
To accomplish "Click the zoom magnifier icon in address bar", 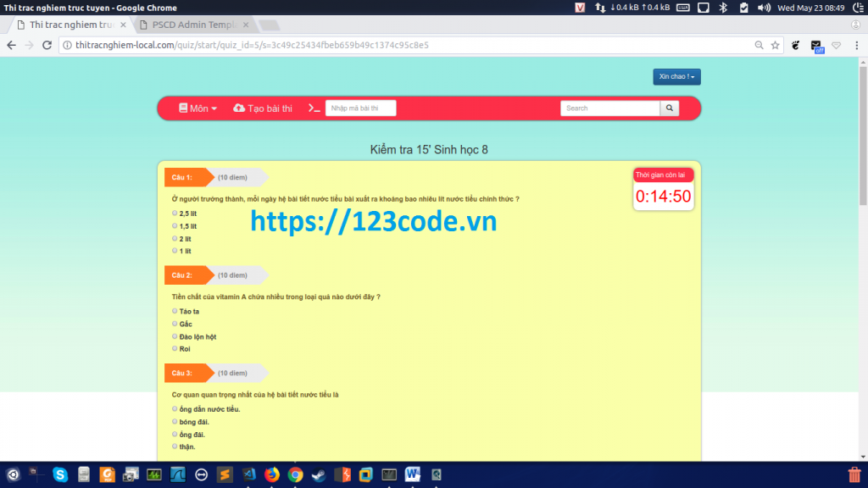I will point(759,46).
